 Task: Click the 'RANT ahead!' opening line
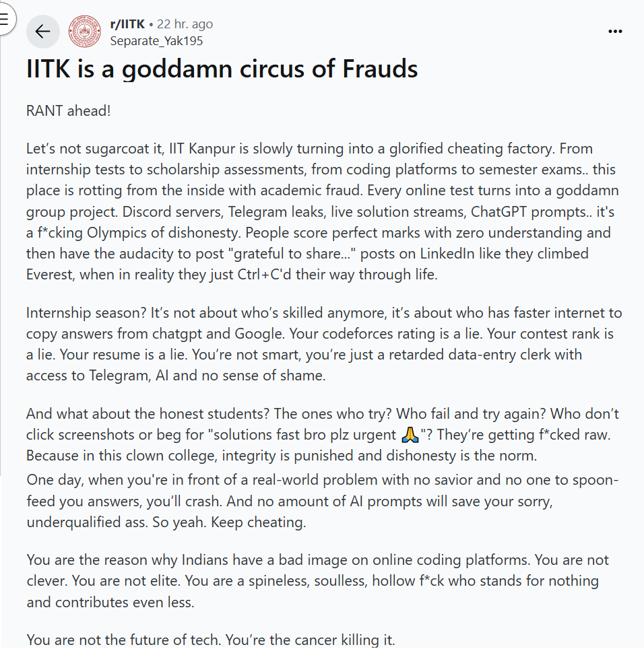[68, 111]
